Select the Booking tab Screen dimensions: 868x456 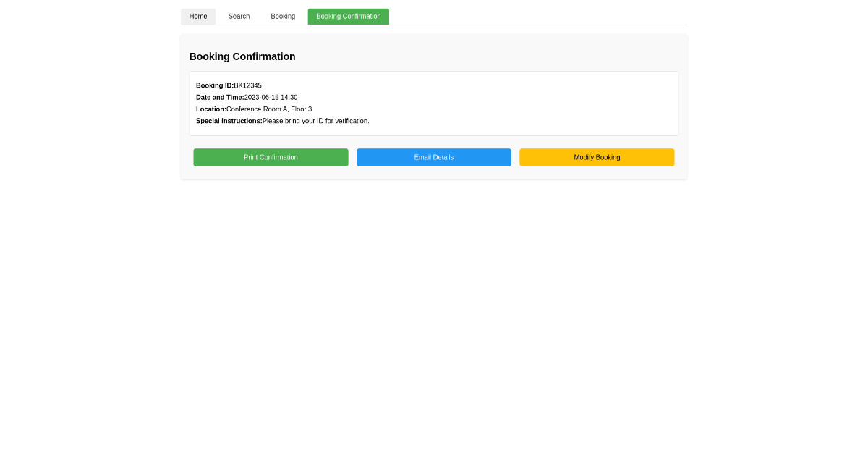pyautogui.click(x=283, y=16)
